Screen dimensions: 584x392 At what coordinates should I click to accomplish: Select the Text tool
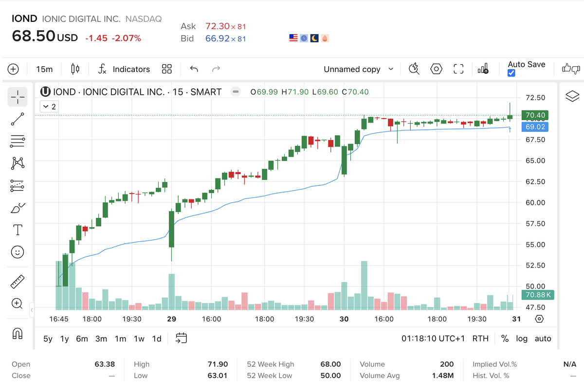[18, 230]
